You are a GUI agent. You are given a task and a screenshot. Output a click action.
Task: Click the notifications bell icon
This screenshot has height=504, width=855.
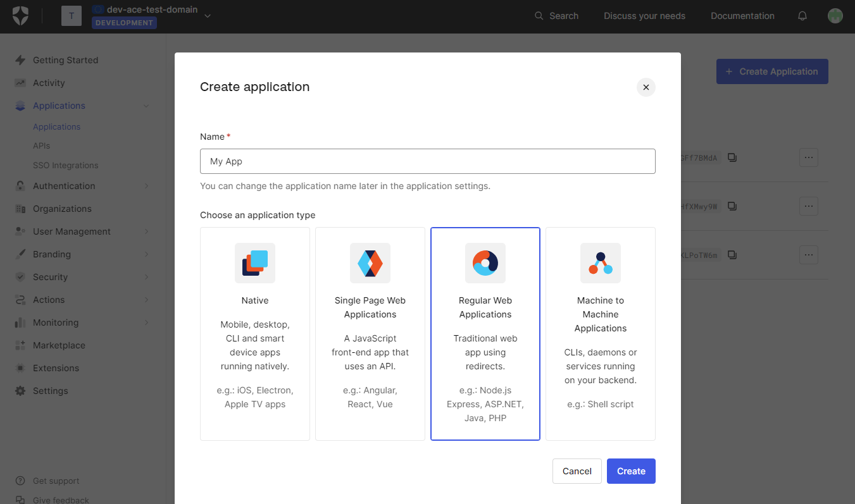click(802, 16)
